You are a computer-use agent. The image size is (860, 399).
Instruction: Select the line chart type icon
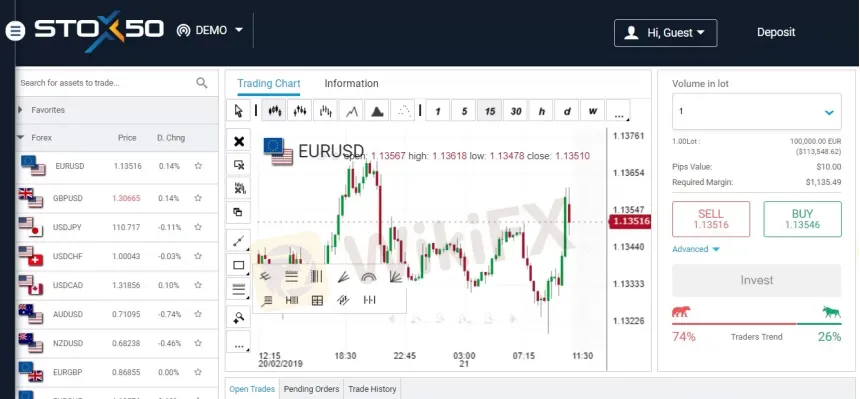[x=352, y=111]
